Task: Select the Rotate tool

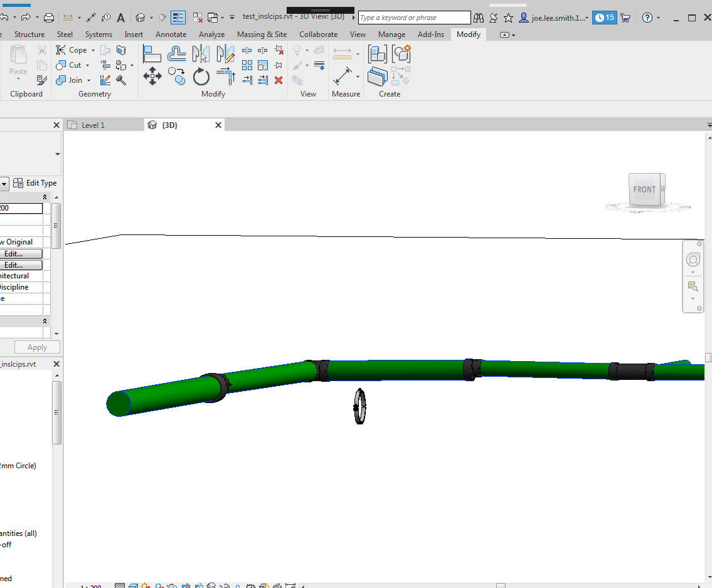Action: [201, 76]
